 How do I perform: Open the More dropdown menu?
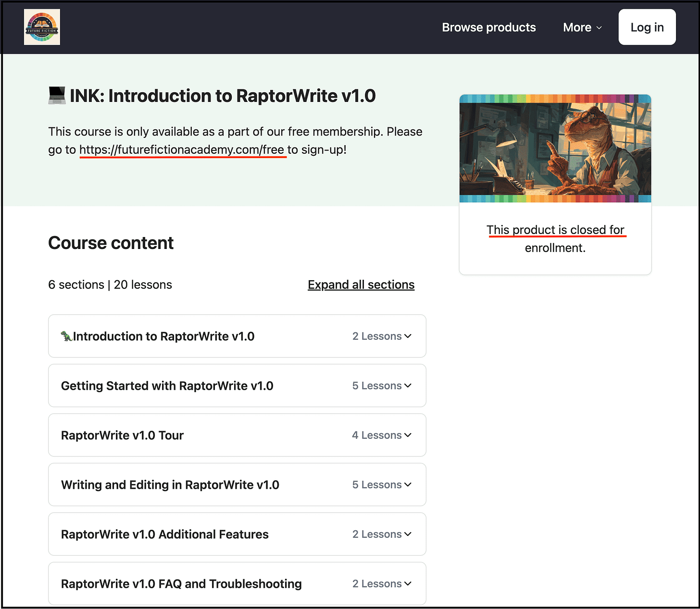[x=582, y=27]
